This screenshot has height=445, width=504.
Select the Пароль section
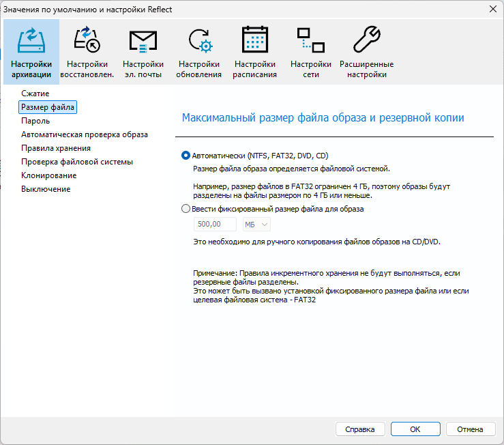35,121
